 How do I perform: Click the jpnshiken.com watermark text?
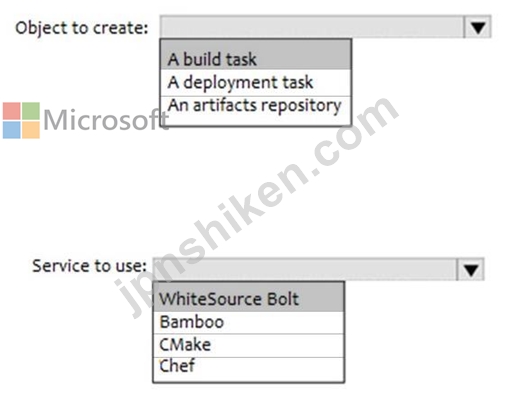click(256, 207)
